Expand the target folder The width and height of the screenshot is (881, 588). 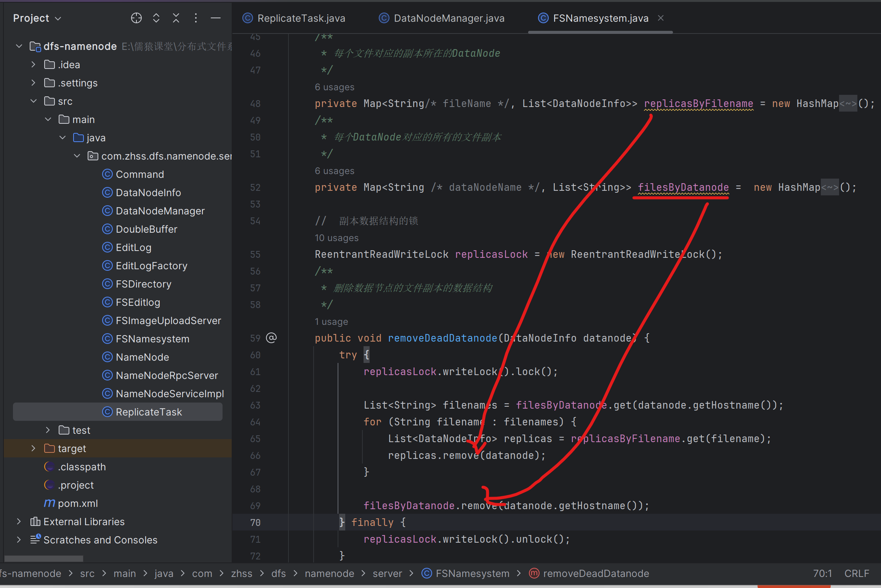click(33, 448)
